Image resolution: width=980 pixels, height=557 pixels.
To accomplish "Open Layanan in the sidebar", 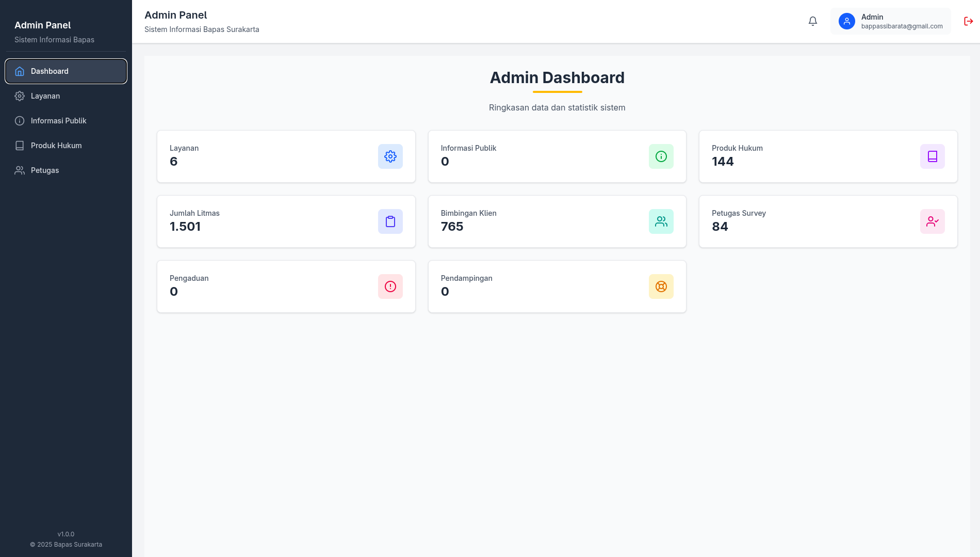I will click(x=66, y=96).
